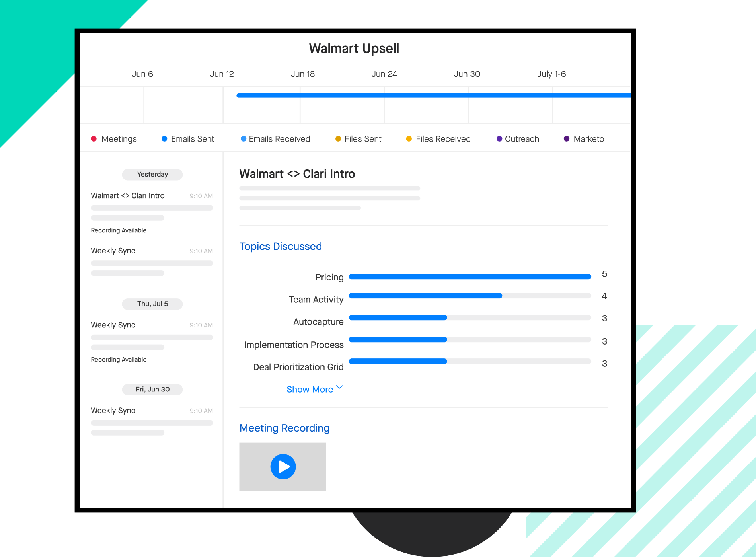Click the Show More chevron arrow
This screenshot has height=557, width=756.
coord(339,387)
